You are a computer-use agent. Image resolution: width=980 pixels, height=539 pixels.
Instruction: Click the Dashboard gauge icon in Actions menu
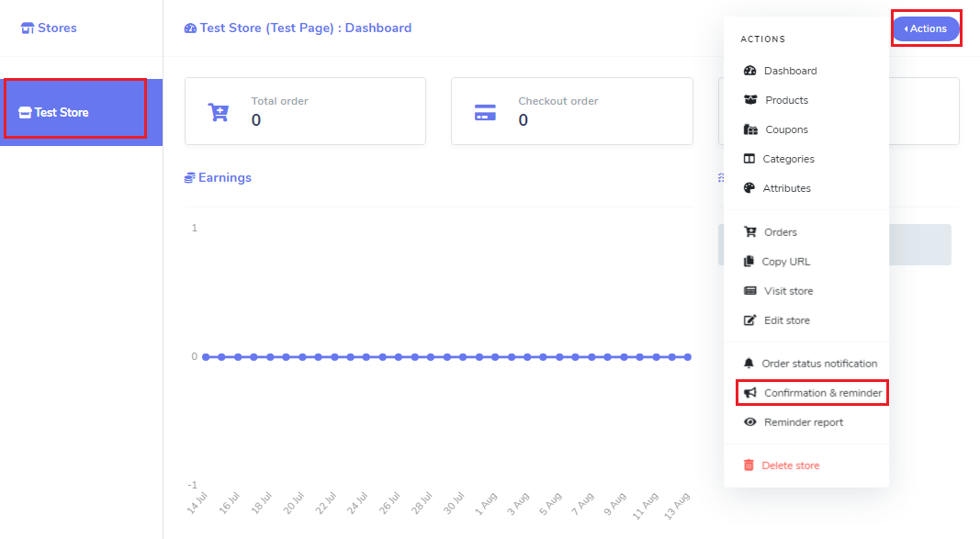tap(749, 71)
